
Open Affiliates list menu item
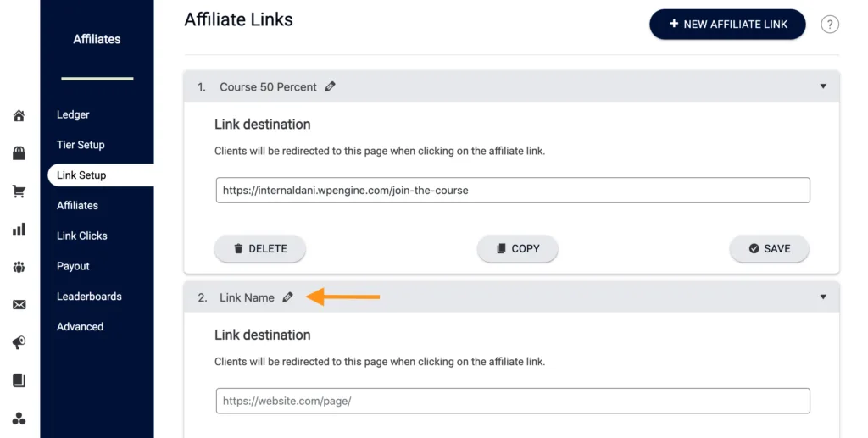pos(77,205)
